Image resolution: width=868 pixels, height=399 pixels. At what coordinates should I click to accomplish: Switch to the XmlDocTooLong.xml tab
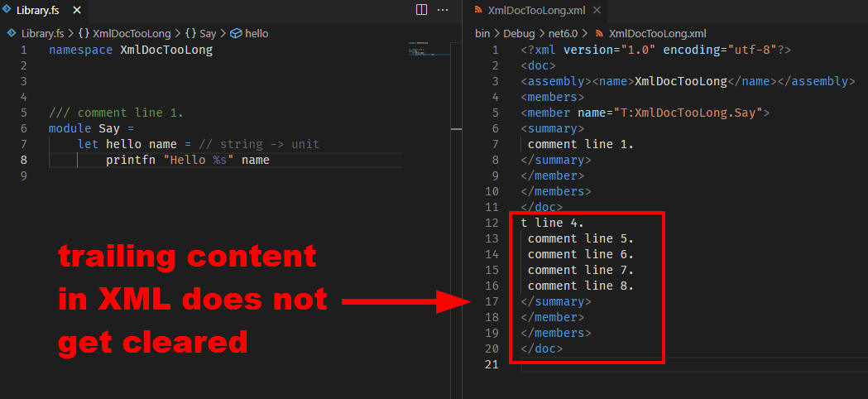[x=537, y=11]
